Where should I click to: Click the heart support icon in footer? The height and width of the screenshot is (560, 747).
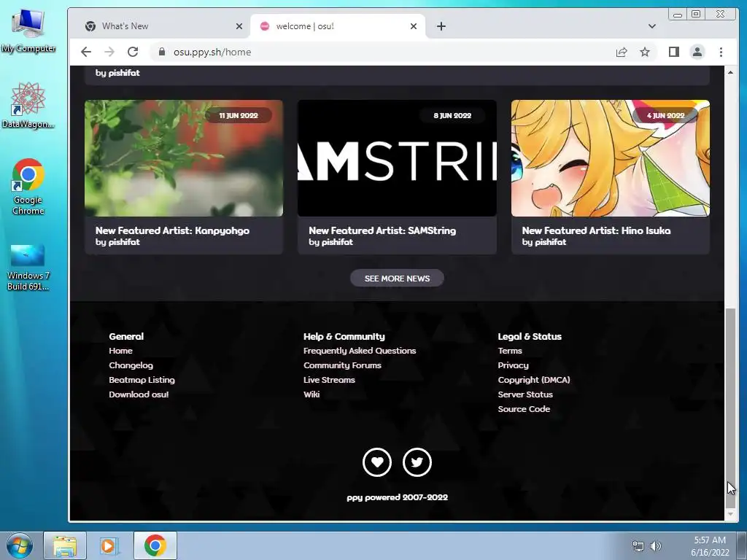pyautogui.click(x=377, y=462)
